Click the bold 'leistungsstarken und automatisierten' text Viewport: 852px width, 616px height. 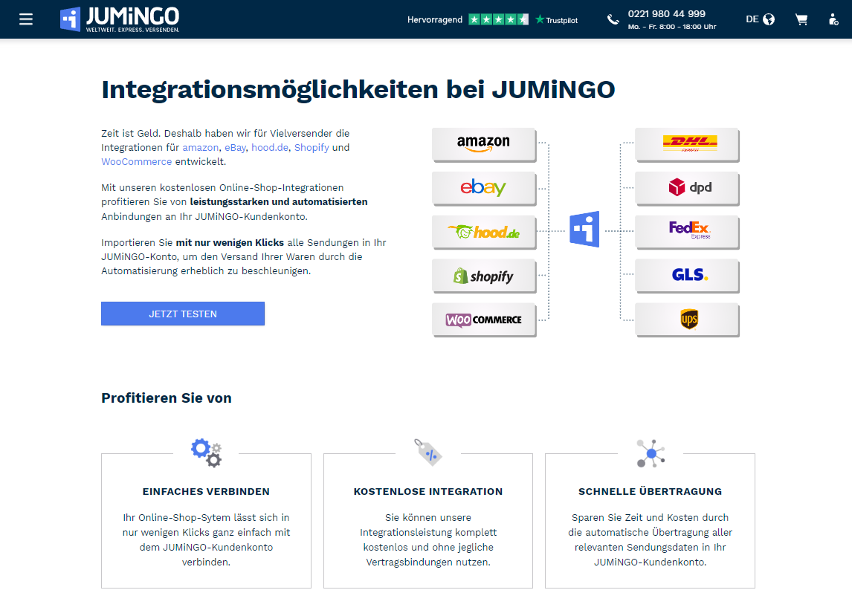pyautogui.click(x=279, y=202)
